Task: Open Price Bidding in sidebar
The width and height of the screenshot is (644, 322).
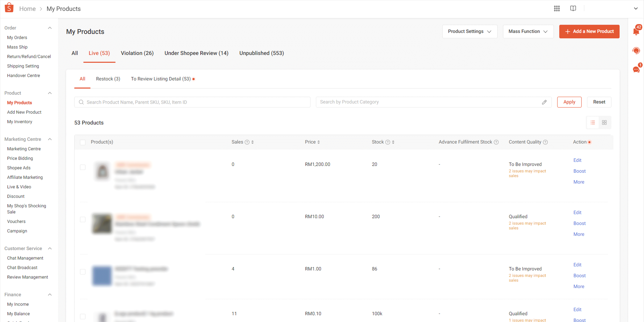Action: point(20,158)
